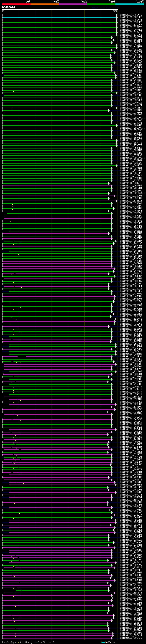Select hit UniRef100_Q5LES6

pos(131,130)
